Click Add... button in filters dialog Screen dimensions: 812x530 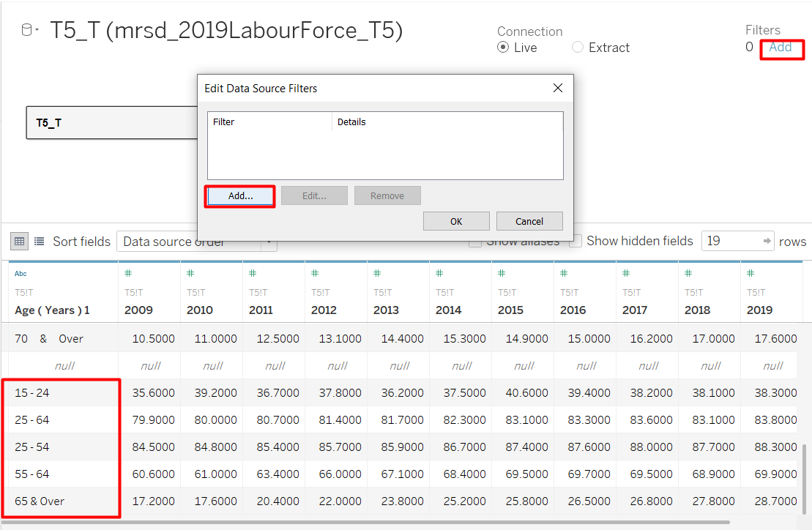point(240,195)
